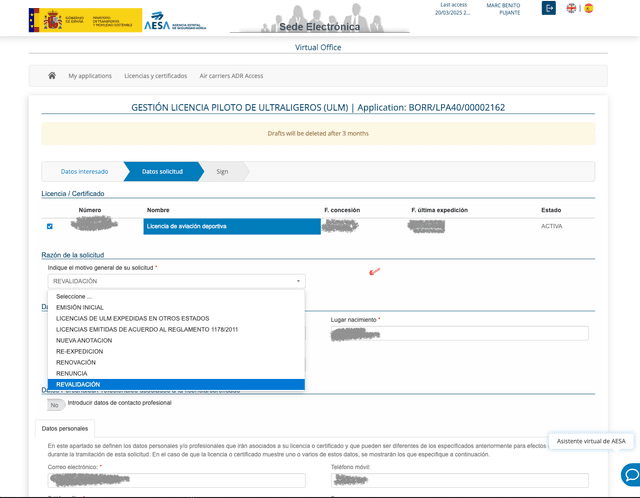Select RENOVACIÓN from the dropdown list
Screen dimensions: 640x498
click(76, 362)
